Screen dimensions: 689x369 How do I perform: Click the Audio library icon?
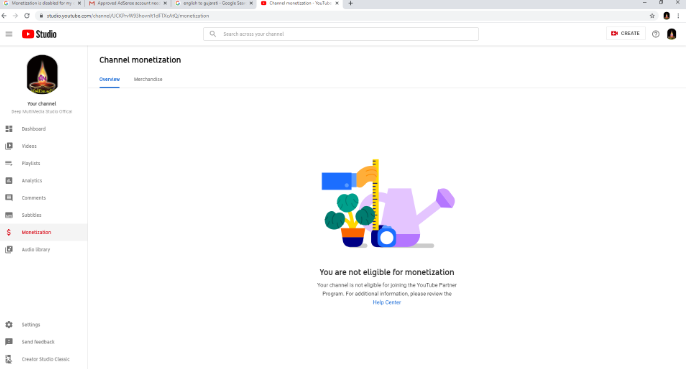coord(9,250)
